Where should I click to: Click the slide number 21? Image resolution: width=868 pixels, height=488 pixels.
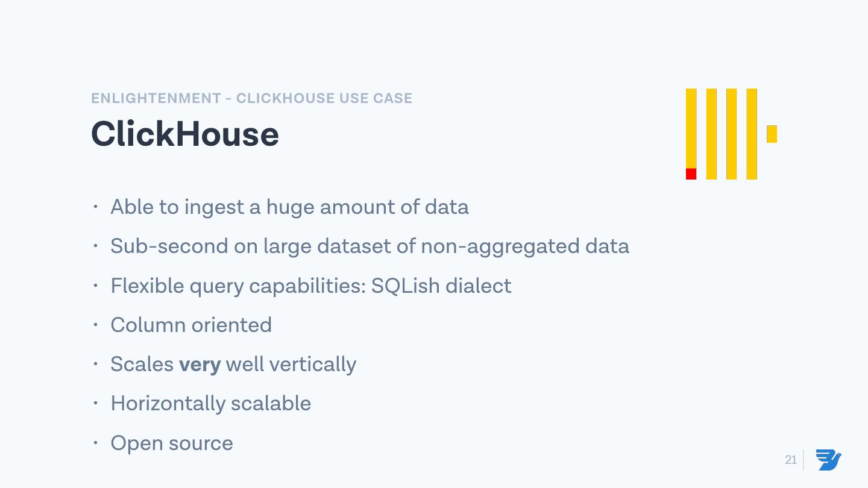coord(790,460)
